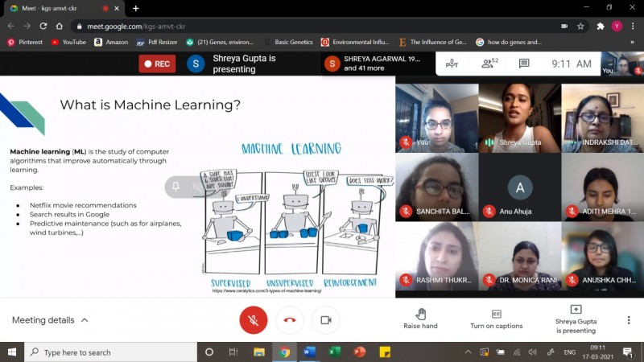Open the chat messages panel icon
Image resolution: width=644 pixels, height=362 pixels.
pos(524,64)
